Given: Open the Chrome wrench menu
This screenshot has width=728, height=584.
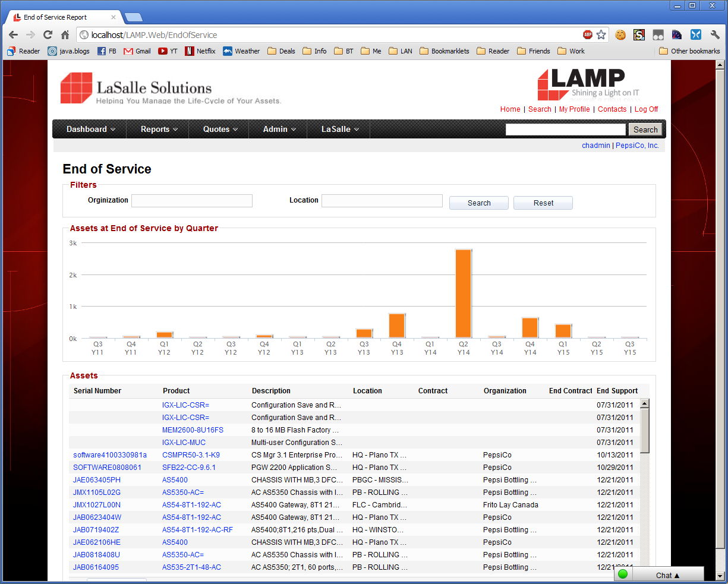Looking at the screenshot, I should pos(715,34).
